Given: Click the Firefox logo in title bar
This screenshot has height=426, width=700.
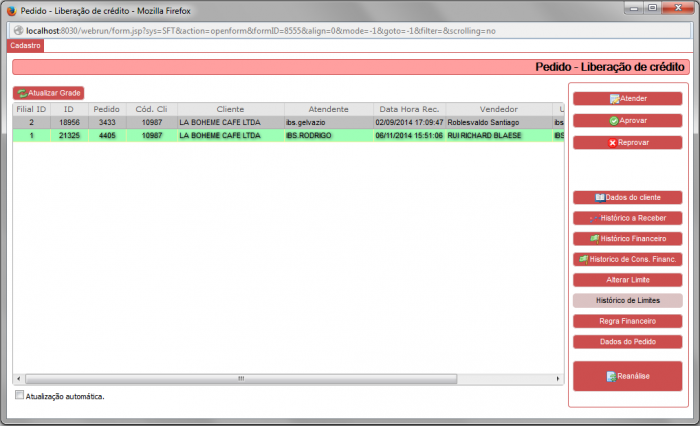Looking at the screenshot, I should 12,11.
